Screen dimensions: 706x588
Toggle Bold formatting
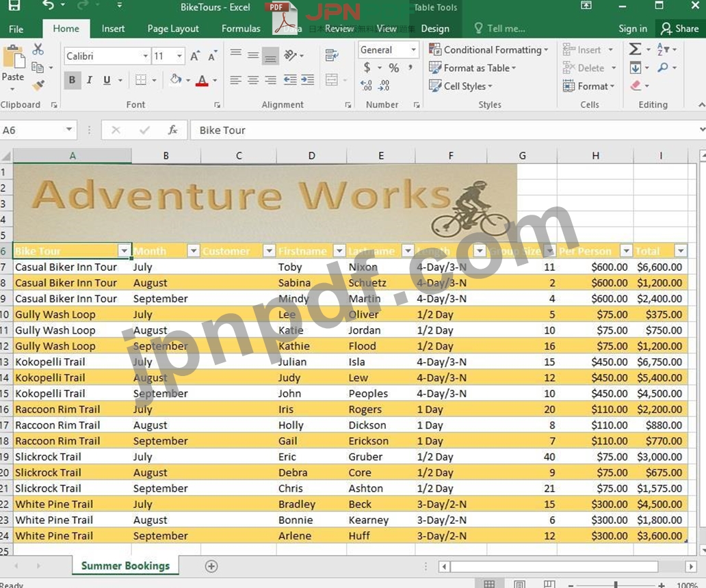pos(72,80)
